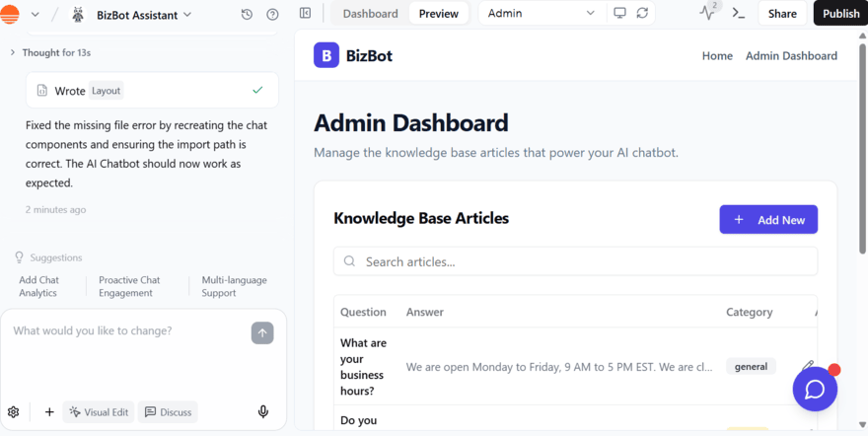The height and width of the screenshot is (436, 868).
Task: Choose the Multi-language Support suggestion
Action: [234, 287]
